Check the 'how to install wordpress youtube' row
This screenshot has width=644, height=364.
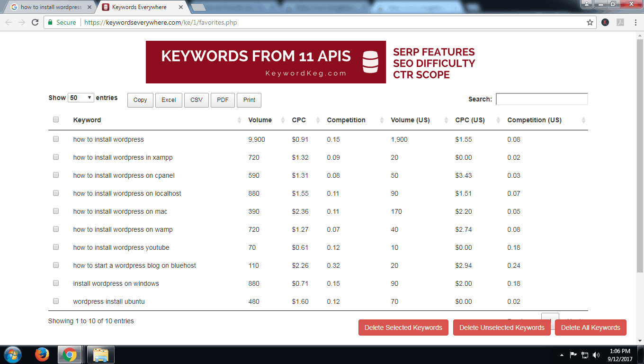tap(56, 247)
